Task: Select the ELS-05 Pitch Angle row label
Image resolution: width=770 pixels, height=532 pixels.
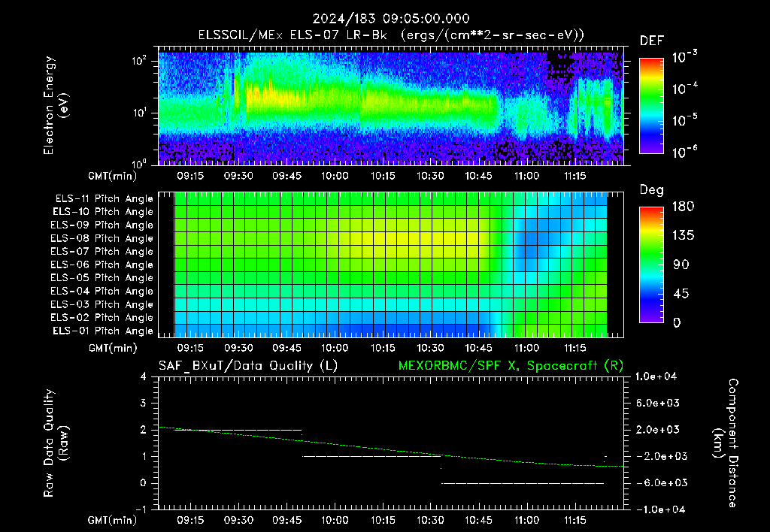Action: [102, 278]
